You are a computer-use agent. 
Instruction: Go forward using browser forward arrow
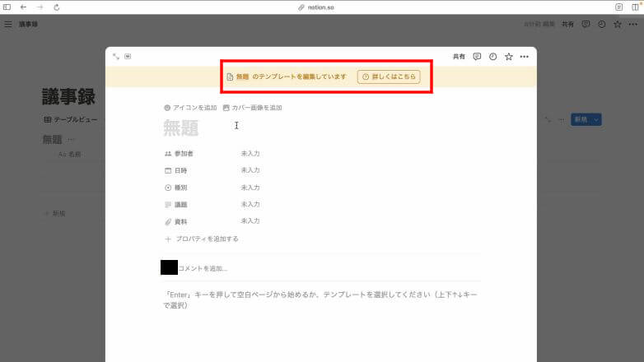tap(40, 7)
